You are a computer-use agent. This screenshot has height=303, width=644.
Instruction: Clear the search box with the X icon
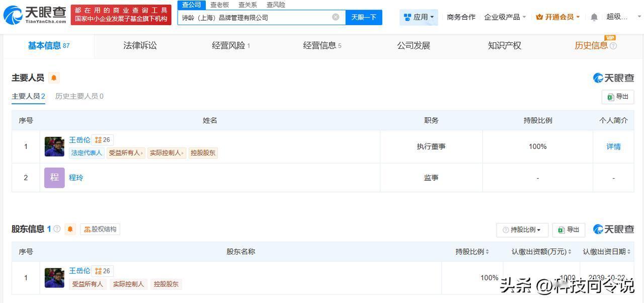336,17
